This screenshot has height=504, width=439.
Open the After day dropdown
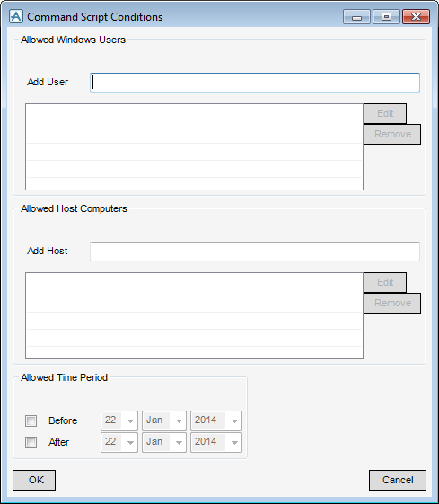point(119,442)
